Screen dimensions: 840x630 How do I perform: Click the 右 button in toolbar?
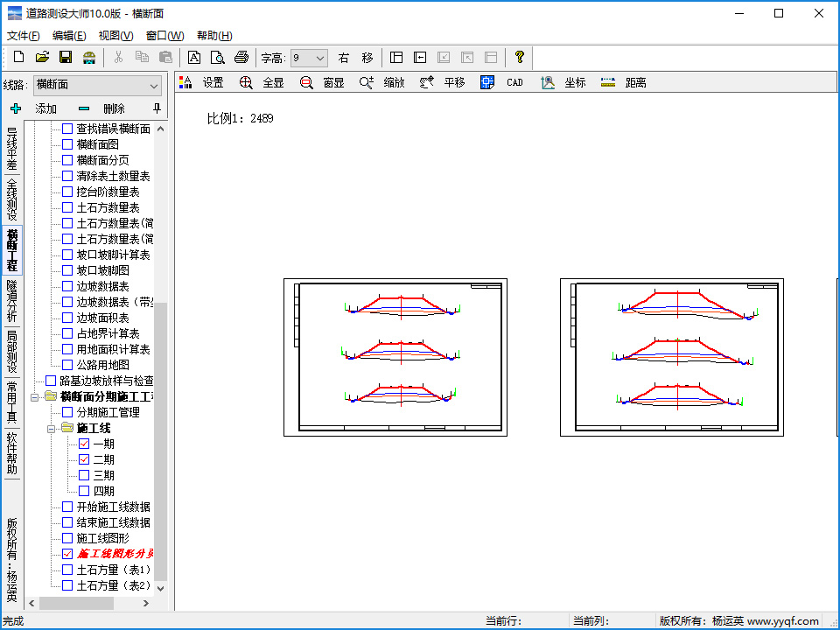(343, 58)
